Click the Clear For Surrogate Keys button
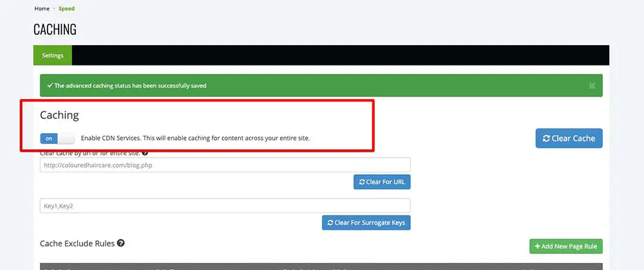 (366, 223)
